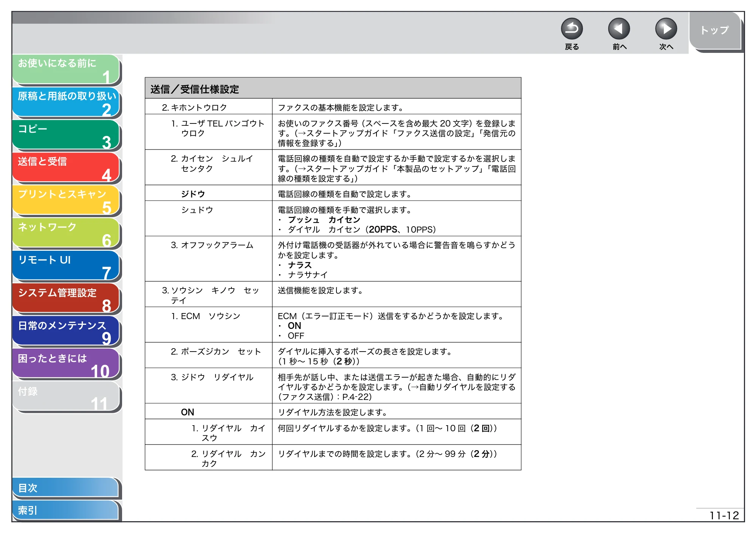Image resolution: width=756 pixels, height=534 pixels.
Task: Click the 索引 (index) button
Action: point(66,510)
